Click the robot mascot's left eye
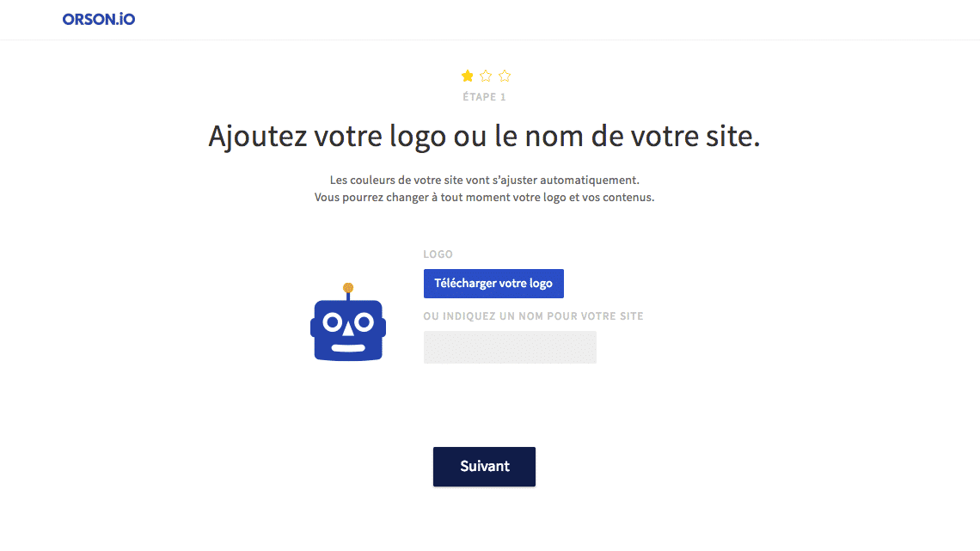The width and height of the screenshot is (980, 551). 333,322
